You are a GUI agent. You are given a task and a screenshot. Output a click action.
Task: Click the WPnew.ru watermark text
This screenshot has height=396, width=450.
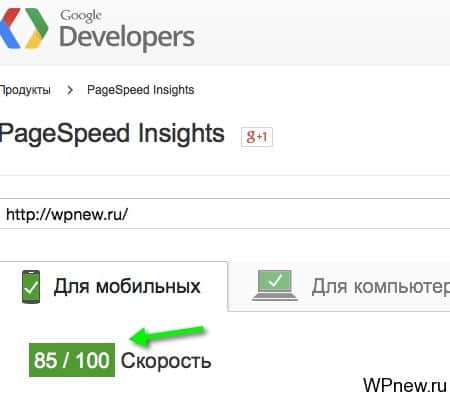tap(405, 385)
